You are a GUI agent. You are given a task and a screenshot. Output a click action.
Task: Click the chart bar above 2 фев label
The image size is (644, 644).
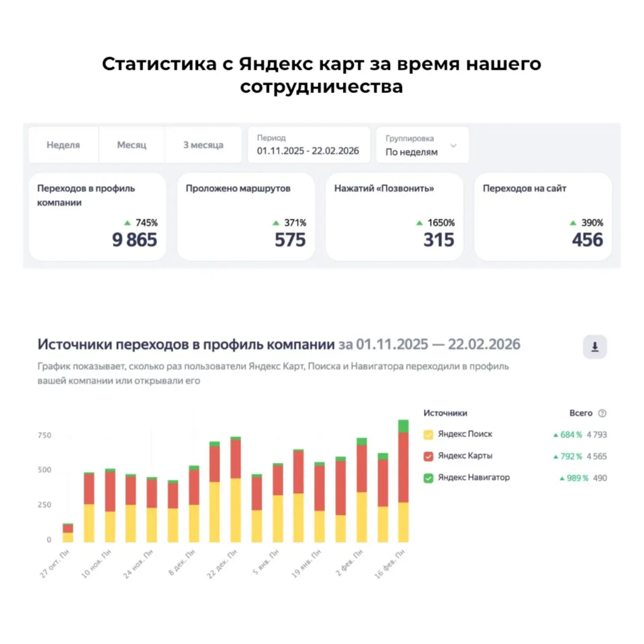click(361, 490)
